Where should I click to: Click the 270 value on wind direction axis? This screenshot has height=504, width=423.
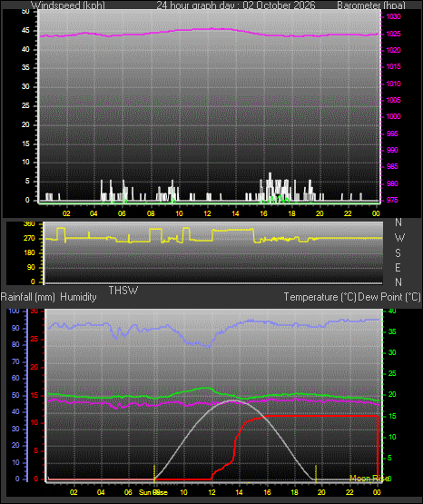point(30,239)
